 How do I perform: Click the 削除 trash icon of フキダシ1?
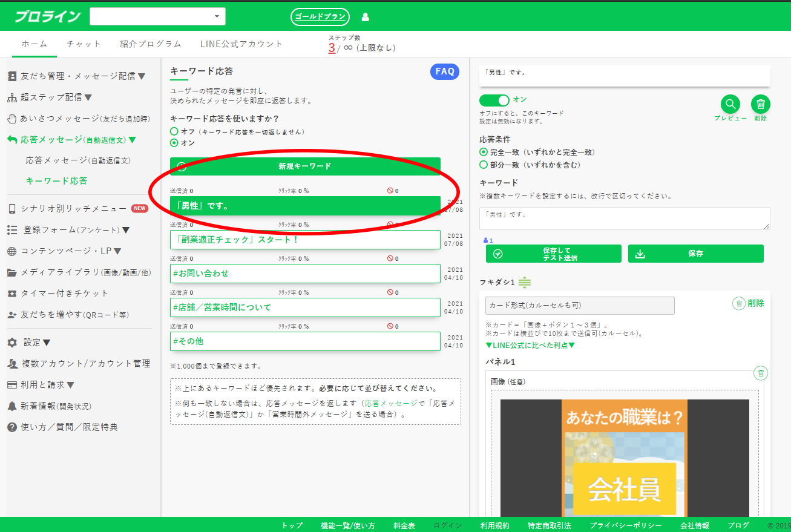pyautogui.click(x=738, y=303)
